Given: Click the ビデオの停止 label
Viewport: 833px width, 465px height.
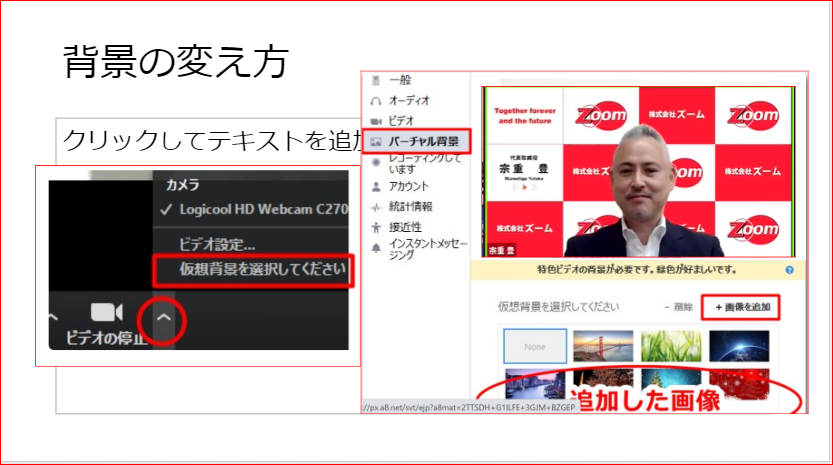Looking at the screenshot, I should coord(105,338).
